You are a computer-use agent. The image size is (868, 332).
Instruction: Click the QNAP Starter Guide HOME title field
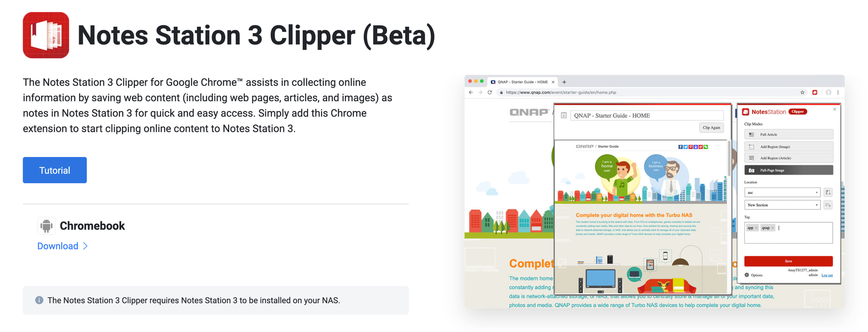(647, 115)
